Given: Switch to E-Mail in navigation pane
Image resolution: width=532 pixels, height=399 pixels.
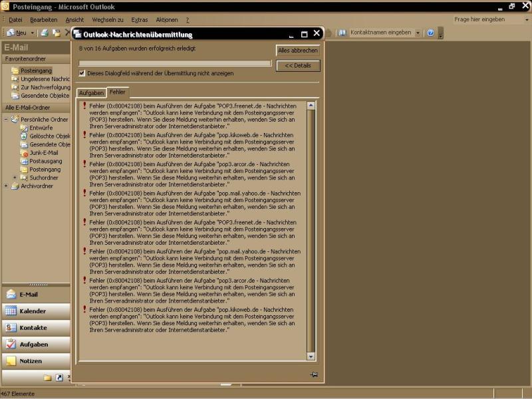Looking at the screenshot, I should (36, 295).
